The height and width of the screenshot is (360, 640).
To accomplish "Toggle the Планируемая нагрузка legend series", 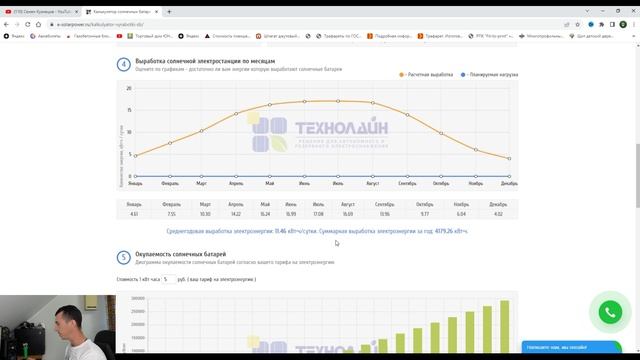I will (489, 75).
